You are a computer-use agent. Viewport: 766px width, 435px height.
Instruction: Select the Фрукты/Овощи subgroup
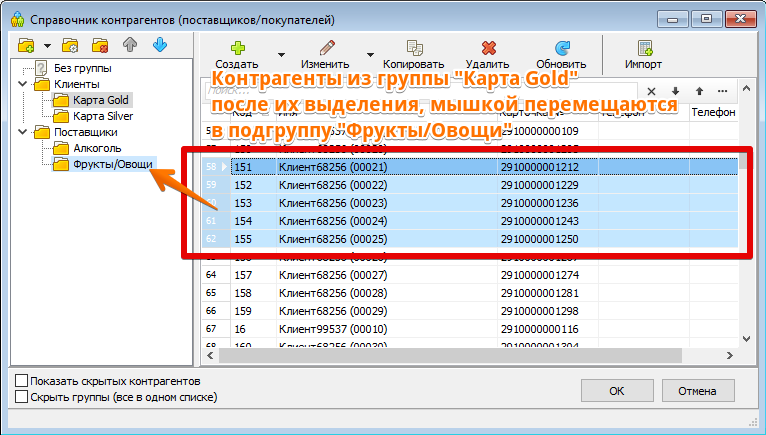(x=113, y=164)
